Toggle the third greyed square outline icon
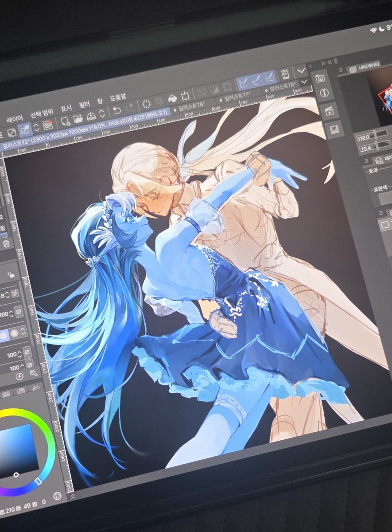Screen dimensions: 392x532 point(228,86)
